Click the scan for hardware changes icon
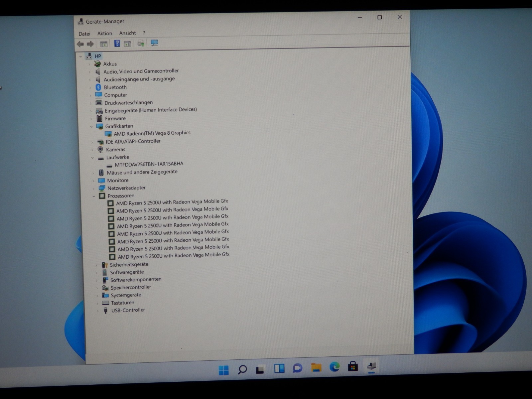 coord(141,43)
